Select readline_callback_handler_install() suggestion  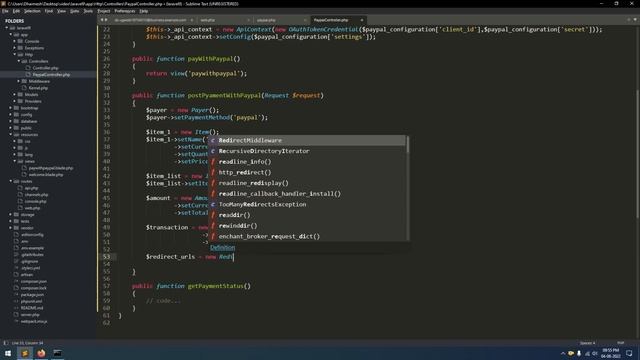coord(307,193)
